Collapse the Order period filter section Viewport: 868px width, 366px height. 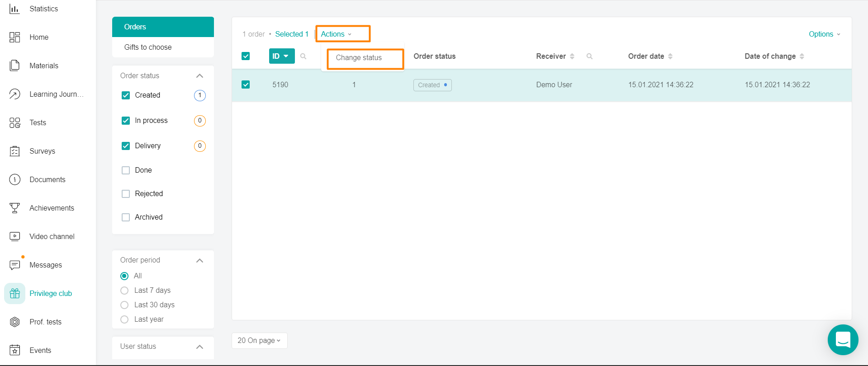coord(199,261)
